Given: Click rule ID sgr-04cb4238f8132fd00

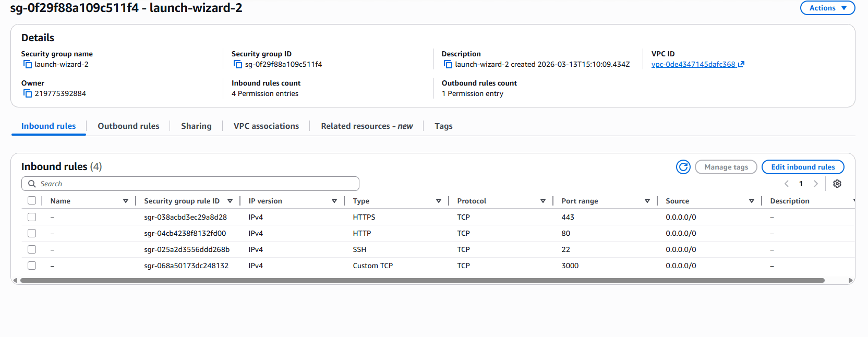Looking at the screenshot, I should point(185,233).
